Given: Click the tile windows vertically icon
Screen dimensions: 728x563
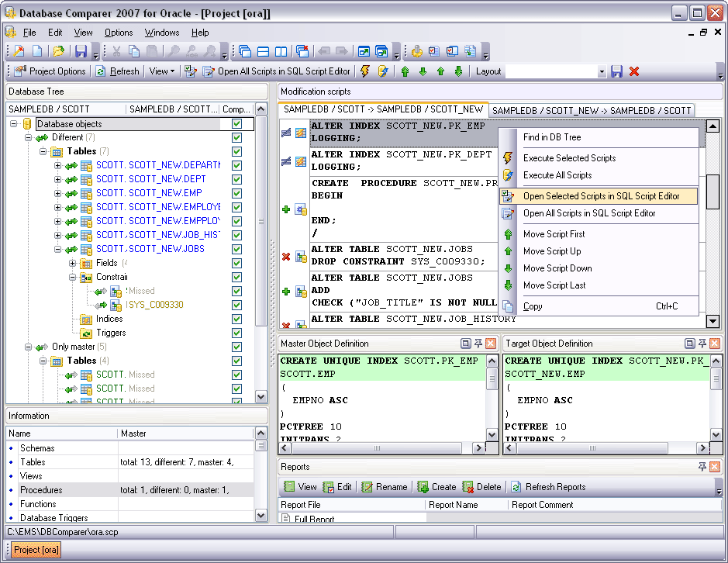Looking at the screenshot, I should [281, 51].
